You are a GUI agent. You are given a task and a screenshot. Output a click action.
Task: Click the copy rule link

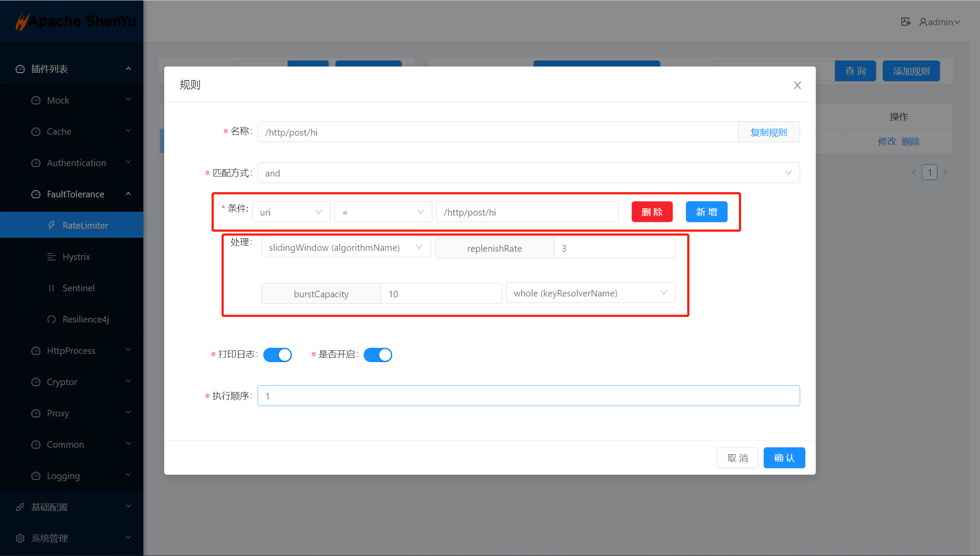tap(768, 132)
